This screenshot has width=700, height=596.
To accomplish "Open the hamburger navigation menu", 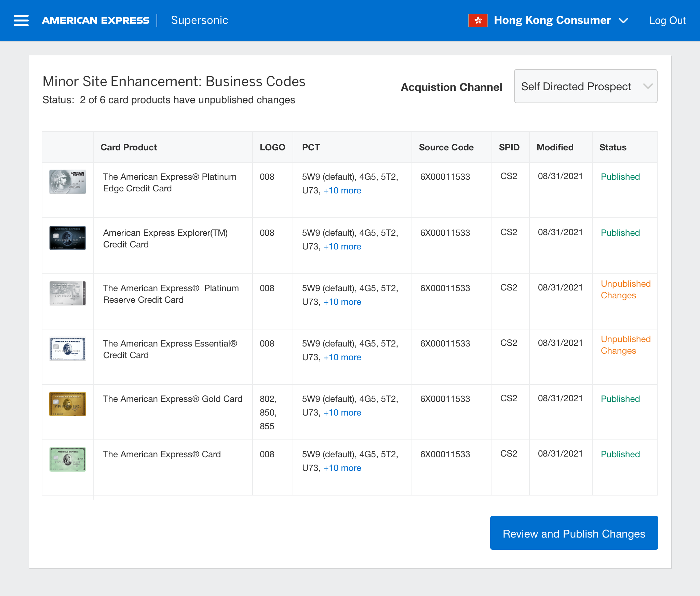I will pyautogui.click(x=21, y=21).
